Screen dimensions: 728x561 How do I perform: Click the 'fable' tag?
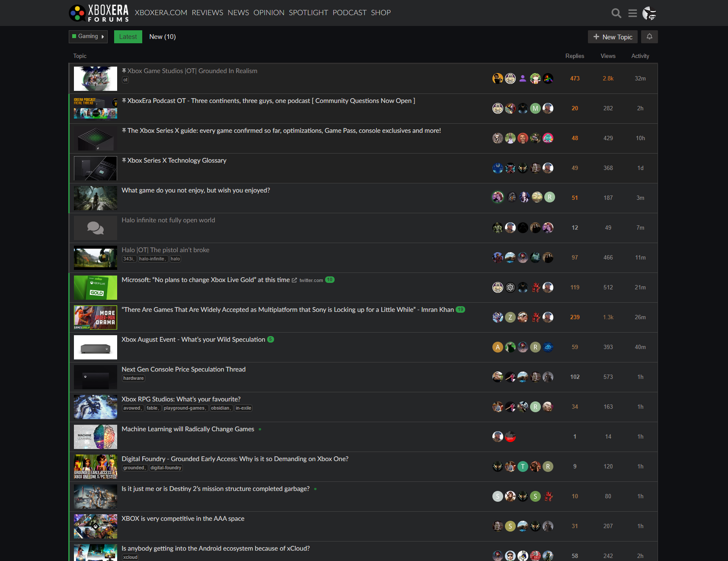[x=153, y=408]
